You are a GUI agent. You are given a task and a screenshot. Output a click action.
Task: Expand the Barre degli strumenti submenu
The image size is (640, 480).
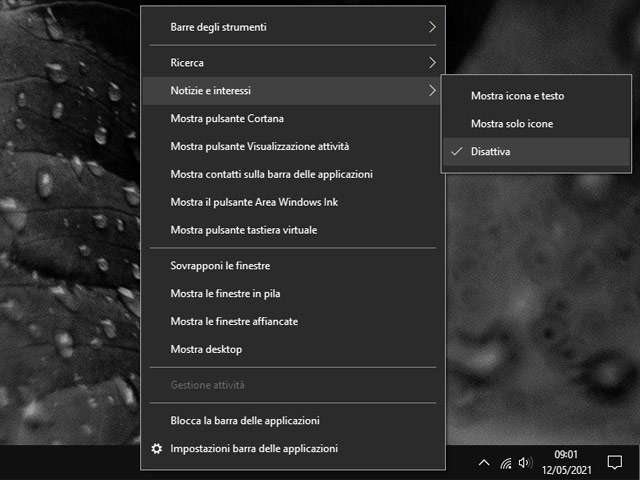click(x=432, y=27)
